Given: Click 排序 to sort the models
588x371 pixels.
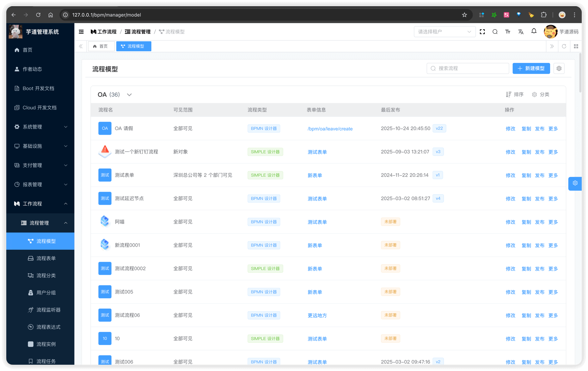Looking at the screenshot, I should [515, 94].
